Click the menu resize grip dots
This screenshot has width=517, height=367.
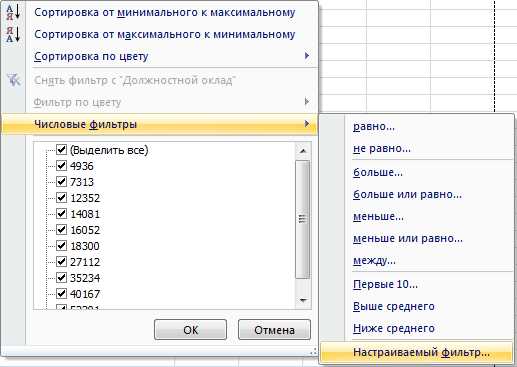point(313,352)
